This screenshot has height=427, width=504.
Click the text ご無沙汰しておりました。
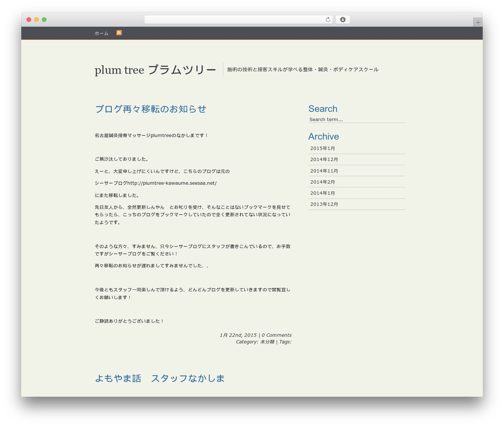[122, 159]
